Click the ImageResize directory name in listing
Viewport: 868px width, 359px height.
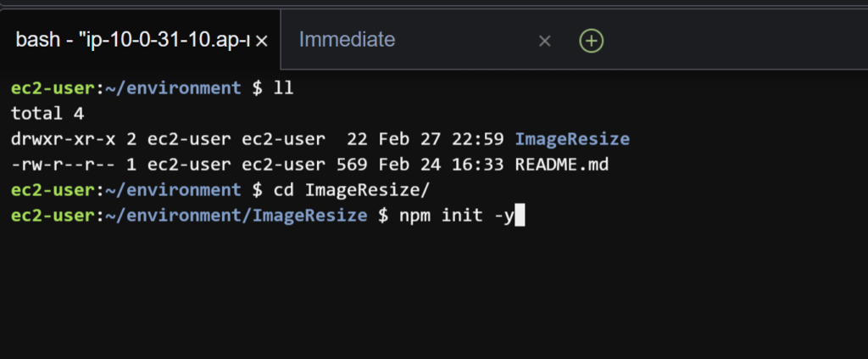[x=572, y=138]
